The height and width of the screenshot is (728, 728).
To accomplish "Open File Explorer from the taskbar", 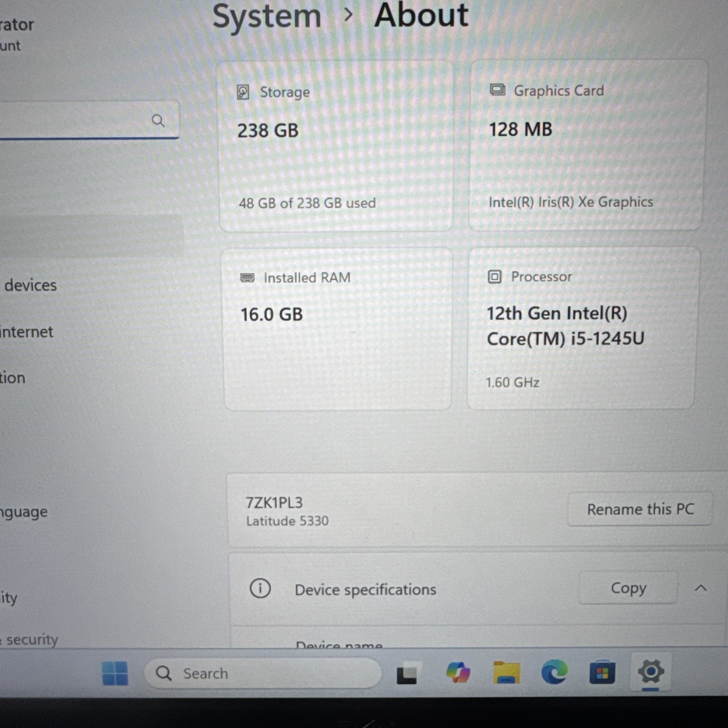I will coord(506,672).
